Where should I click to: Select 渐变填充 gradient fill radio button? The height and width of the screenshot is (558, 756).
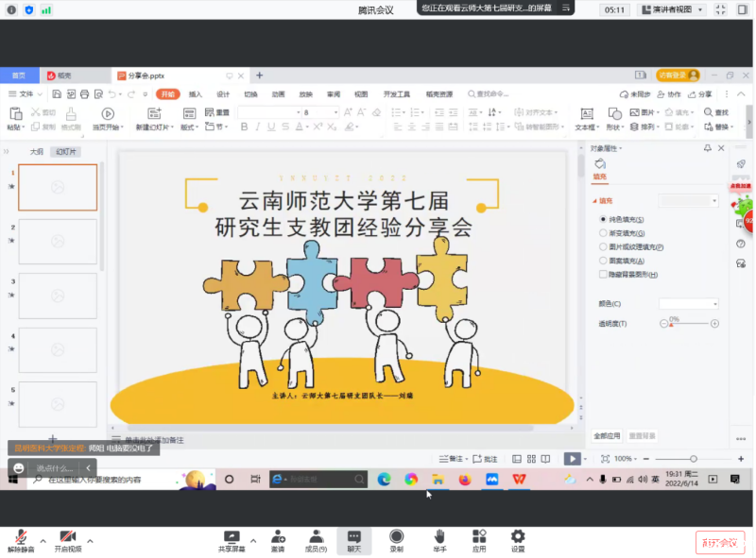click(x=604, y=232)
